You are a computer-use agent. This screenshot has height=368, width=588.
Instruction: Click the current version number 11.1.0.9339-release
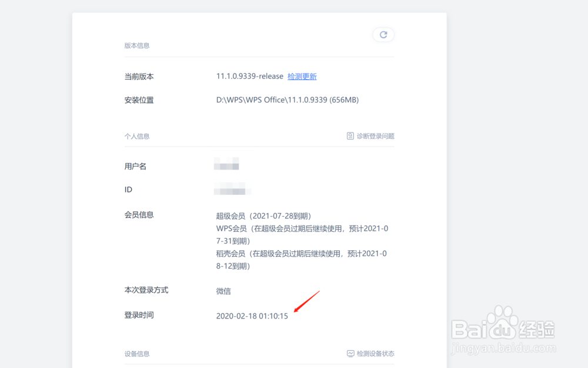(248, 76)
